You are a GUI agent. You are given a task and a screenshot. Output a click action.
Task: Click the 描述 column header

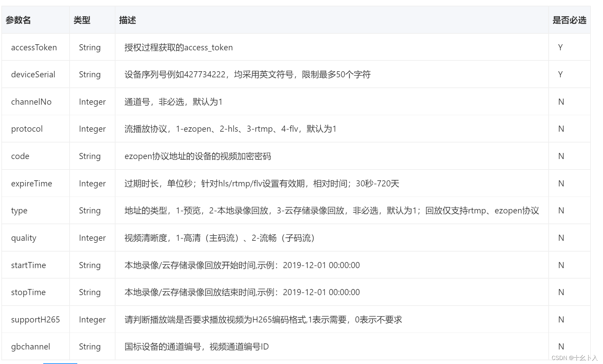tap(128, 20)
